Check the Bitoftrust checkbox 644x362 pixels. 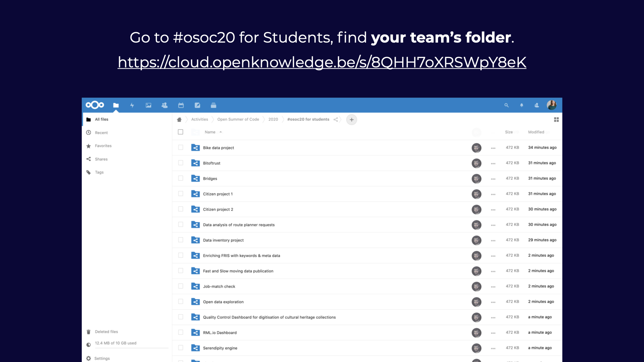coord(180,163)
